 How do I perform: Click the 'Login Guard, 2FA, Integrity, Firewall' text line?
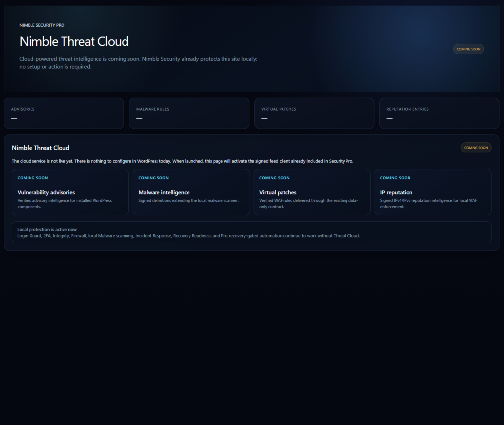pyautogui.click(x=189, y=236)
